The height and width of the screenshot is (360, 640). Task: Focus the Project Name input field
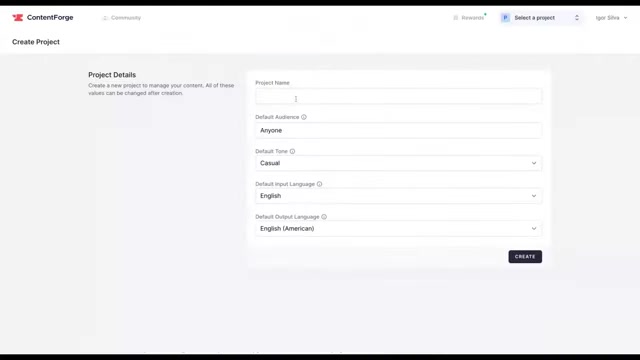(398, 97)
